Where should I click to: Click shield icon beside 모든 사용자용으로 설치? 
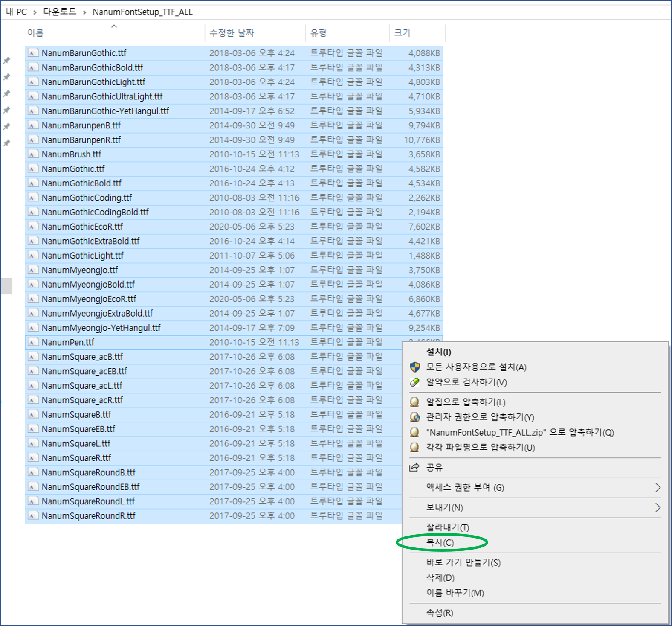pos(414,367)
